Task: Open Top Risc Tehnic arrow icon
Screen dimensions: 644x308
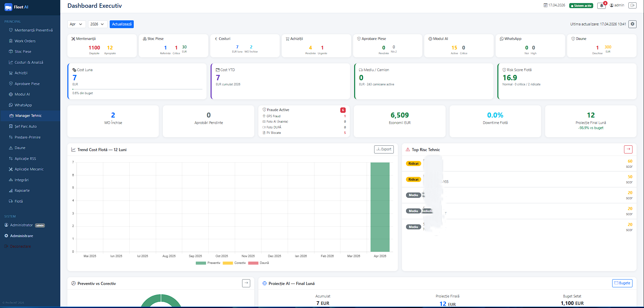Action: [x=628, y=149]
